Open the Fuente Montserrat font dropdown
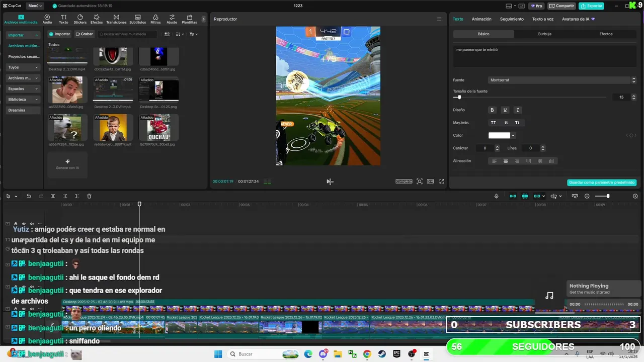The image size is (644, 362). [x=562, y=80]
